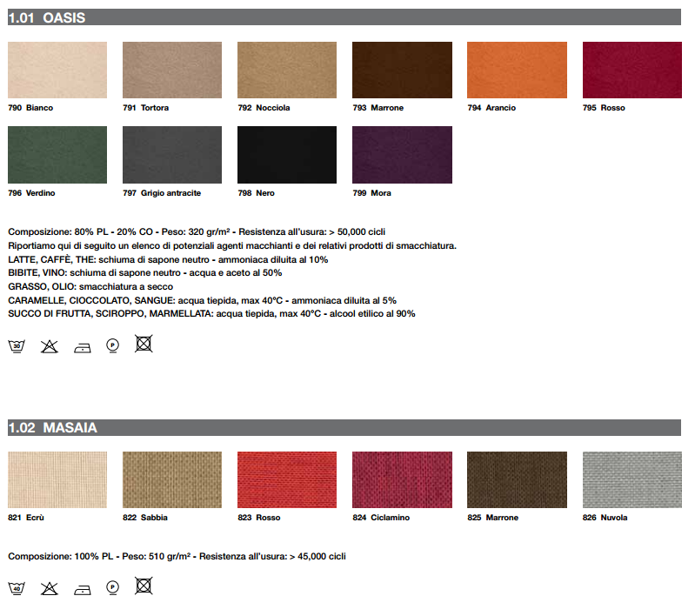695x616 pixels.
Task: Click the Masaia do-not-bleach triangle icon
Action: click(50, 588)
